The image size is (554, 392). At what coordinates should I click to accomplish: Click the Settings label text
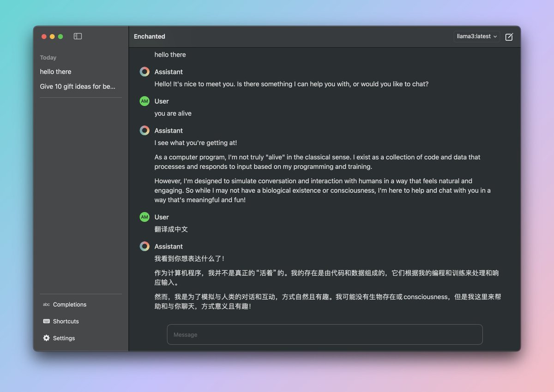pyautogui.click(x=64, y=338)
